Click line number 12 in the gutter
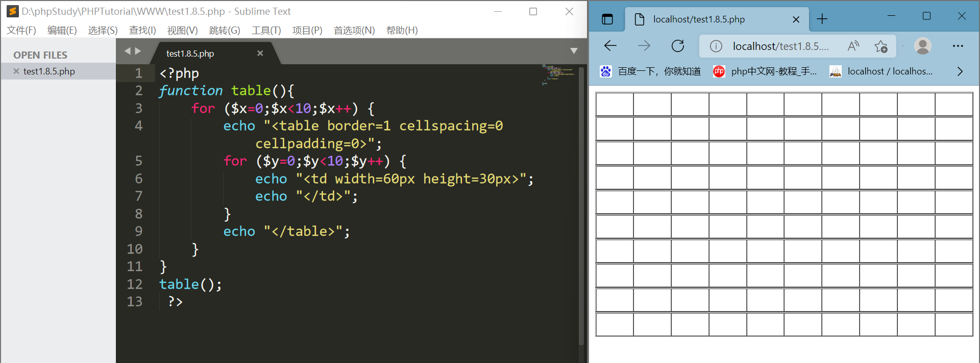Screen dimensions: 980x363 pyautogui.click(x=134, y=284)
